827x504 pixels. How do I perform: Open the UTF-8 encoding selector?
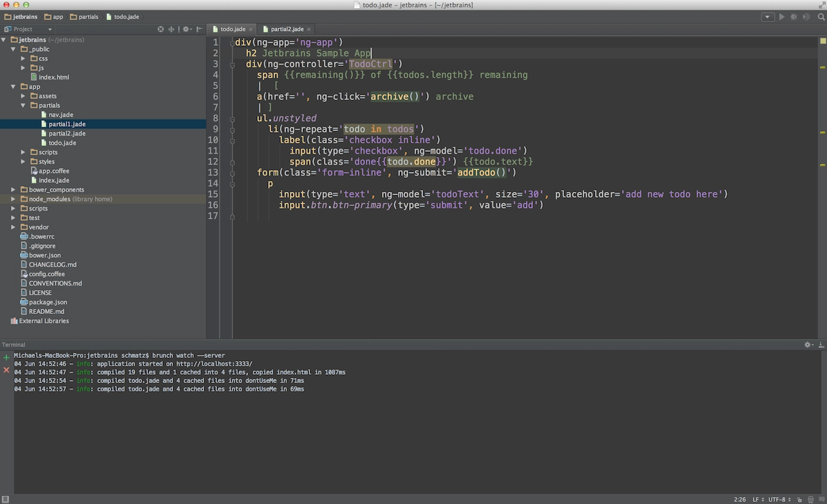click(779, 499)
